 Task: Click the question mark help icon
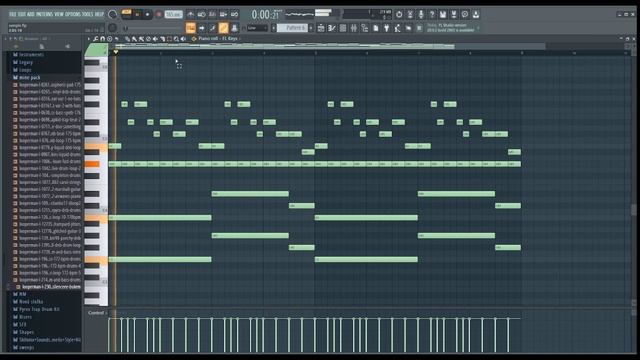point(432,15)
